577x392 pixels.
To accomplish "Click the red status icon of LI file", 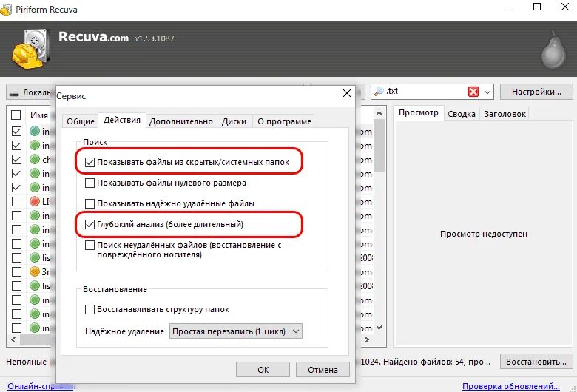I will [x=35, y=201].
